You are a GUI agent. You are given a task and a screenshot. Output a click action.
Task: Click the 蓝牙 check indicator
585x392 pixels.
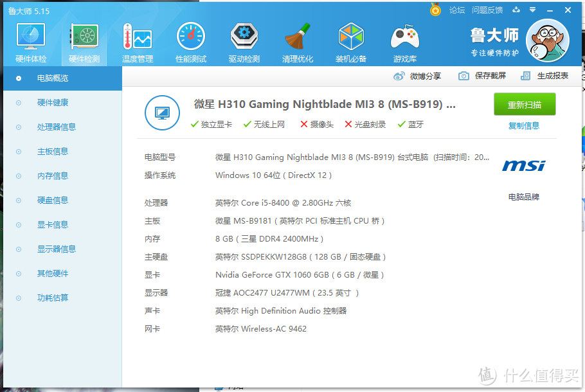(x=410, y=124)
